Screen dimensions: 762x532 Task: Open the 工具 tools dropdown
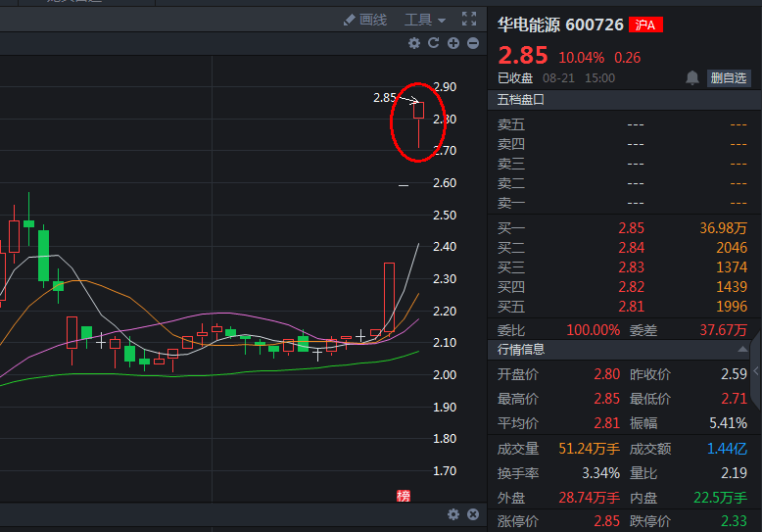pos(425,20)
